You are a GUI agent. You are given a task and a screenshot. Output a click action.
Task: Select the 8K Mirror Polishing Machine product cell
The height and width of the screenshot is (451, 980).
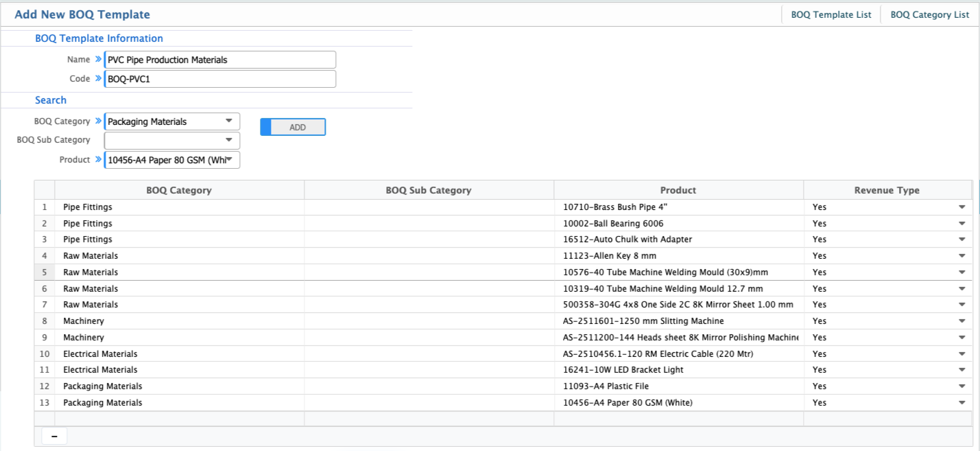678,338
